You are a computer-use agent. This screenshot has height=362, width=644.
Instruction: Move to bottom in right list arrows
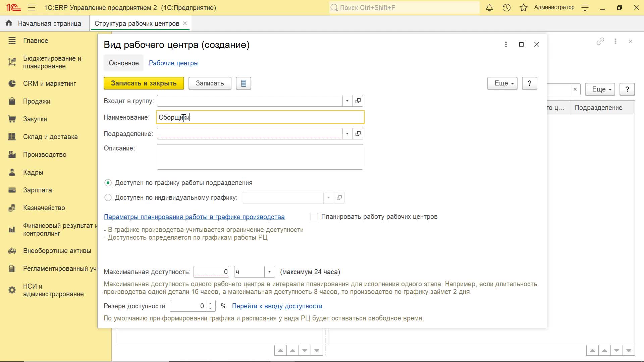(629, 351)
